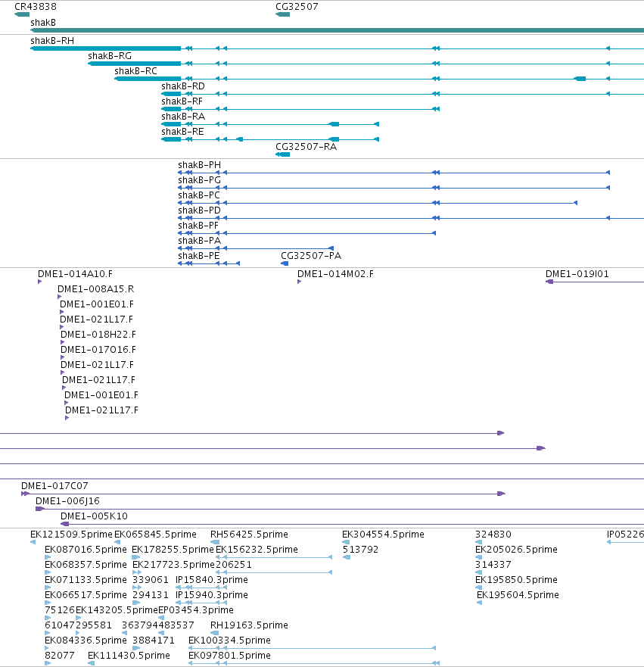Select the shakB gene bar
Image resolution: width=644 pixels, height=667 pixels.
[x=337, y=30]
